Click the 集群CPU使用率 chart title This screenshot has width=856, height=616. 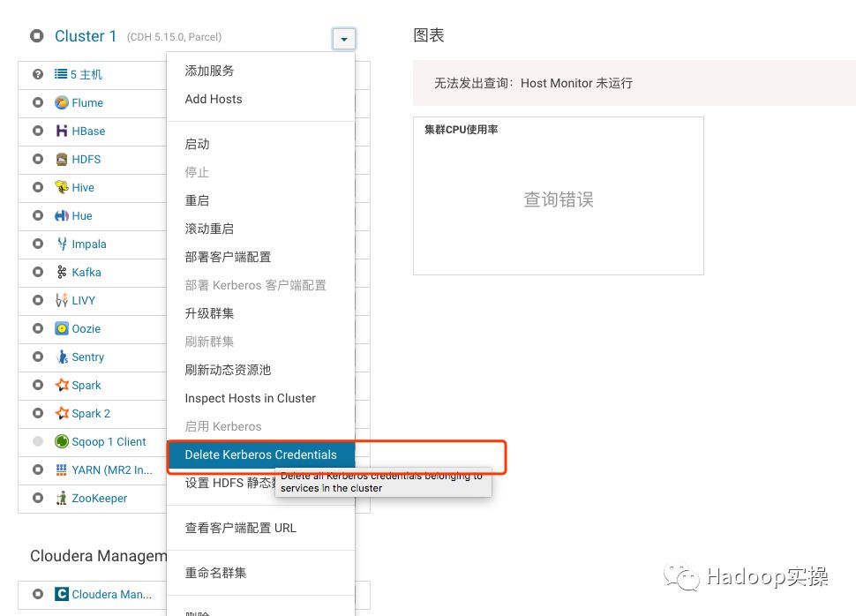(462, 130)
